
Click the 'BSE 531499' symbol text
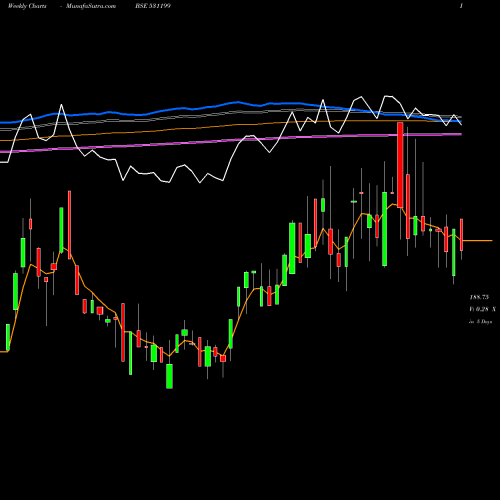(153, 6)
